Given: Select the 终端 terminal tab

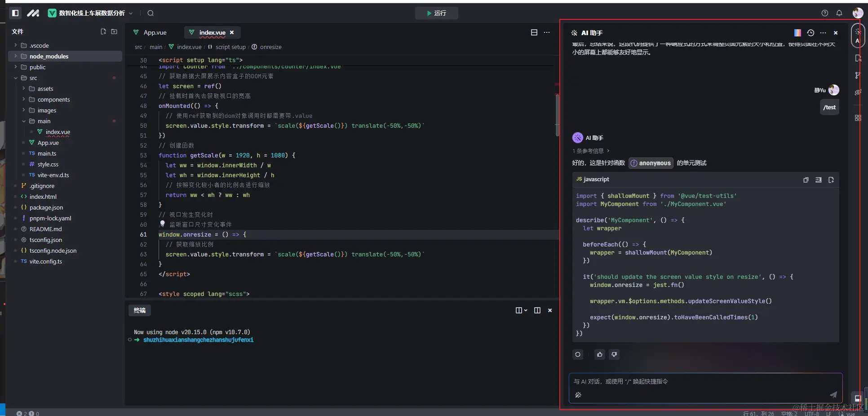Looking at the screenshot, I should pyautogui.click(x=140, y=310).
